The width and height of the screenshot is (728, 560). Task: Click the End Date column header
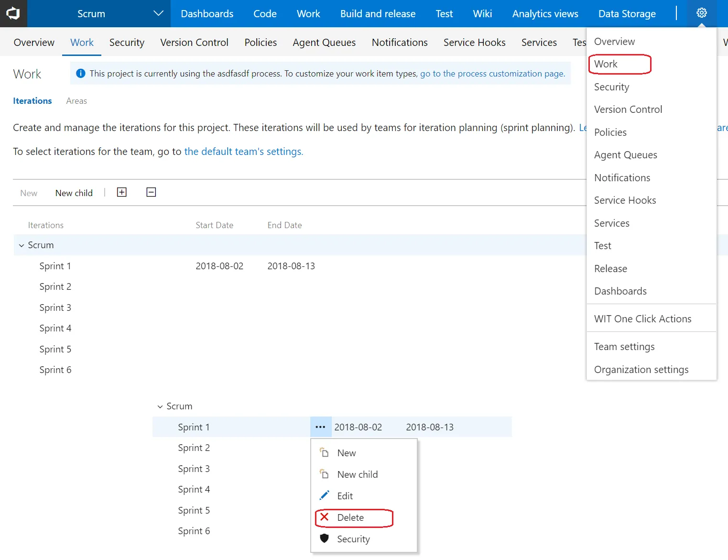(284, 225)
